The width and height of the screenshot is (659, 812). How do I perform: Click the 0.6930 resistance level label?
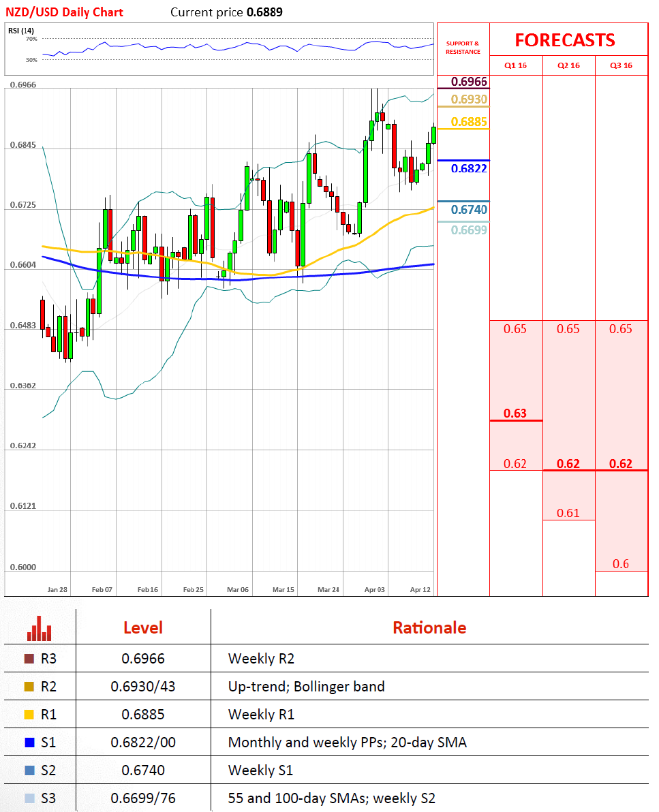point(469,99)
